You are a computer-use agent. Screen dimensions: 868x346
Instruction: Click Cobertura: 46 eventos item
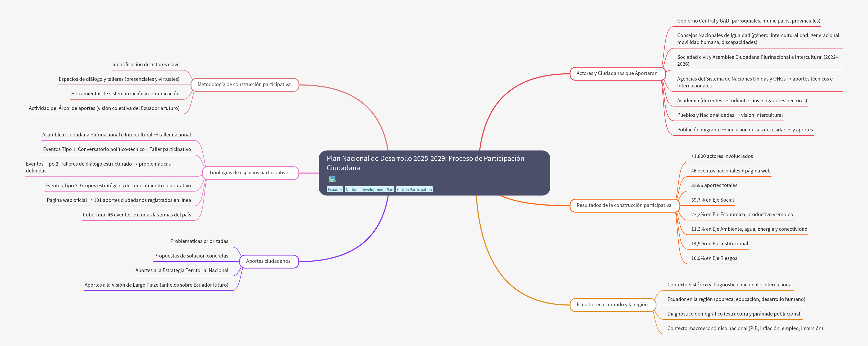tap(137, 215)
